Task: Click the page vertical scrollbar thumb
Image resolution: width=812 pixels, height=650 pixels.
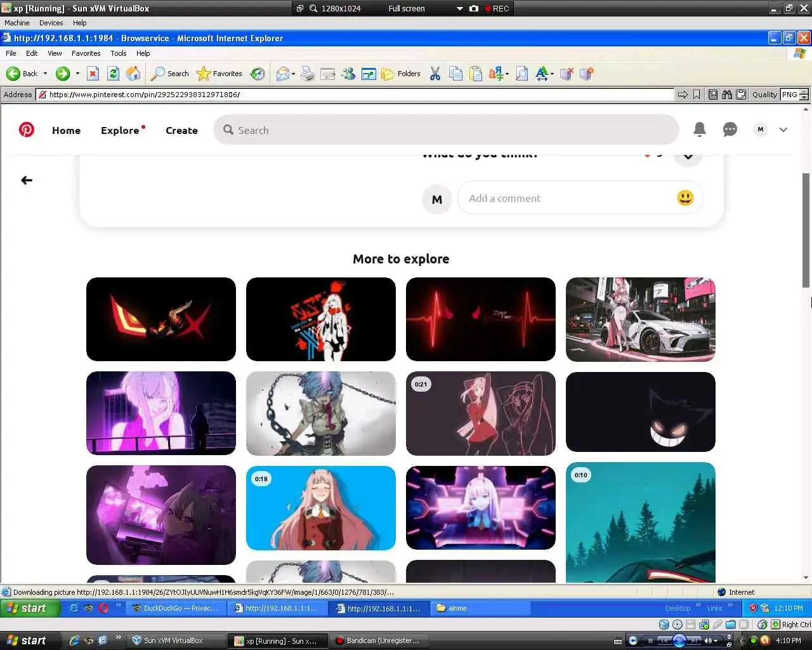Action: tap(806, 230)
